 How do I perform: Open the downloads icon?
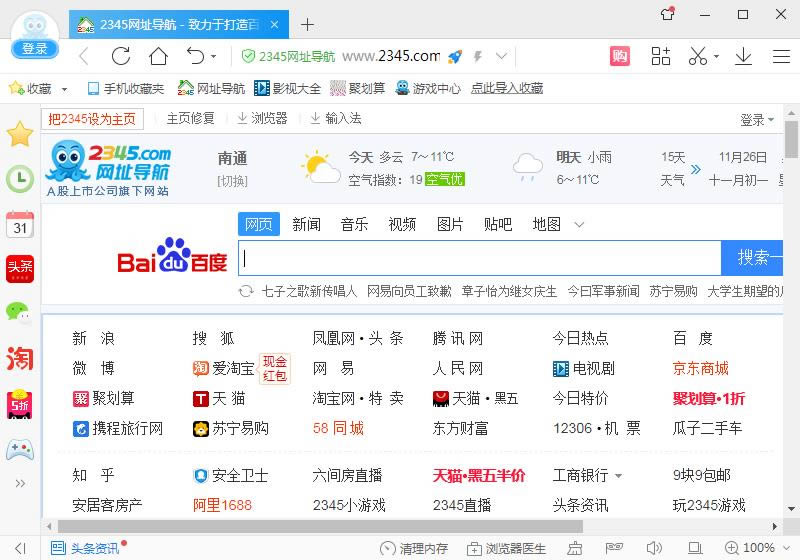pyautogui.click(x=743, y=56)
